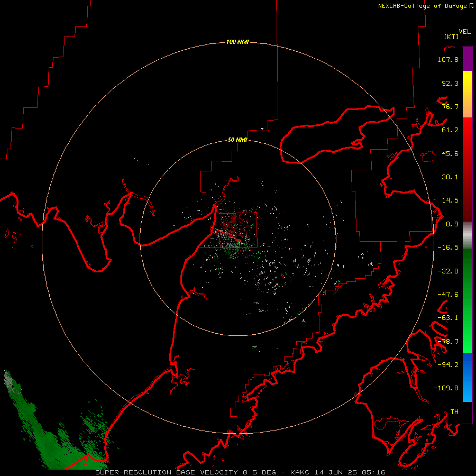This screenshot has width=476, height=476.
Task: Click the -78.7 legend value
Action: (448, 342)
